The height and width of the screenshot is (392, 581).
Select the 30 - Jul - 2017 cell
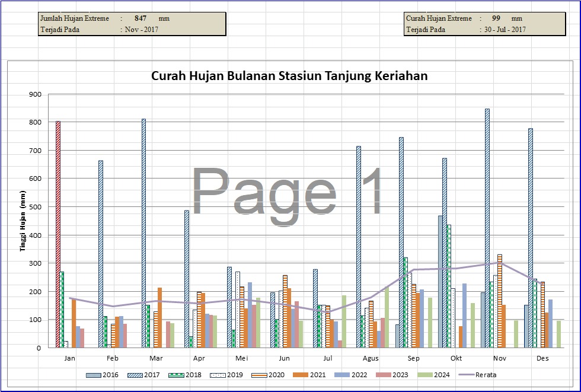[505, 29]
